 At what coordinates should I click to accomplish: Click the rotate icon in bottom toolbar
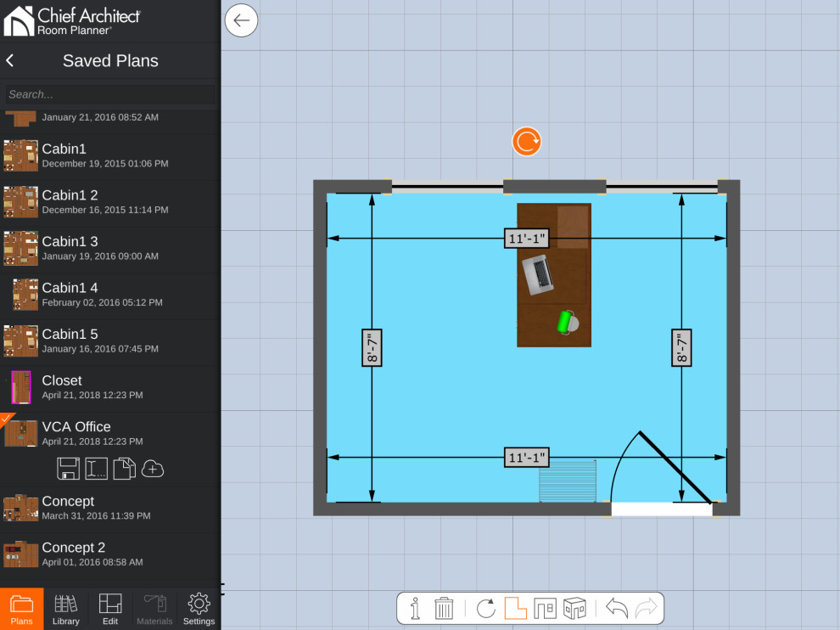coord(486,609)
